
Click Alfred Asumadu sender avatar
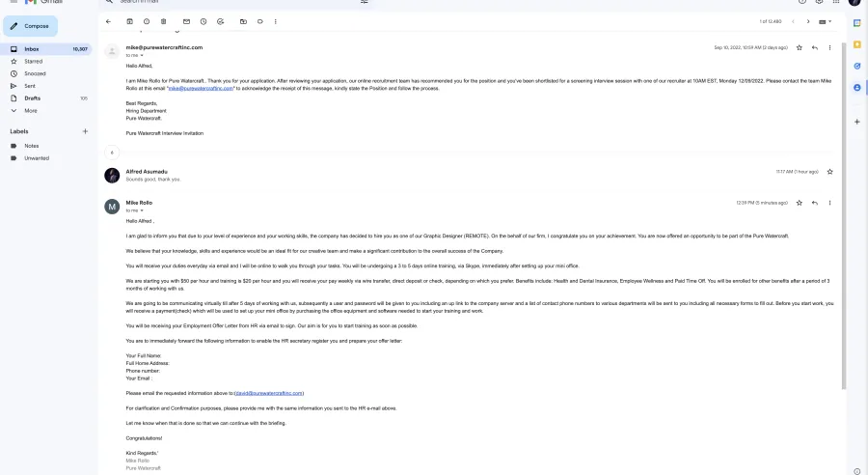(x=112, y=175)
